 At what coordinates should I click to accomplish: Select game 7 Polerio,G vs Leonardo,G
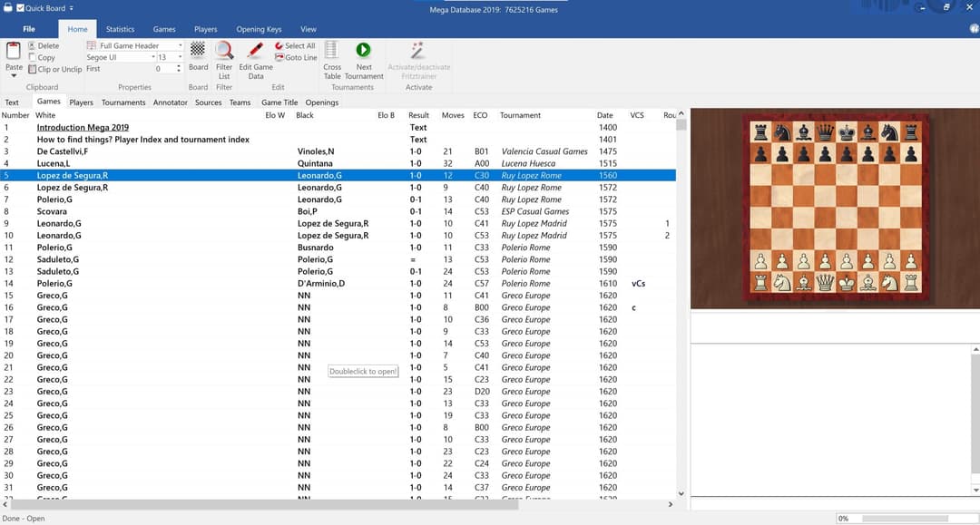(338, 199)
